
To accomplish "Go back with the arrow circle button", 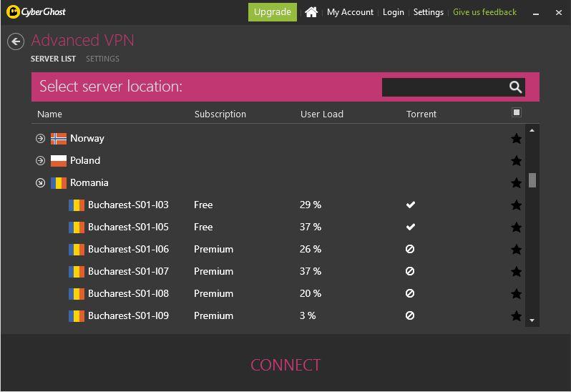I will pyautogui.click(x=16, y=41).
